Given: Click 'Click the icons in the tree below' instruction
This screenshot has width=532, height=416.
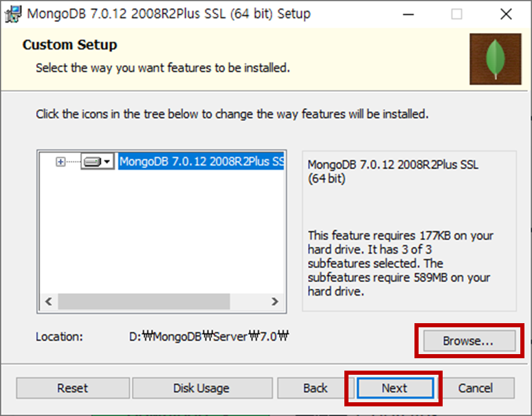Looking at the screenshot, I should point(232,114).
